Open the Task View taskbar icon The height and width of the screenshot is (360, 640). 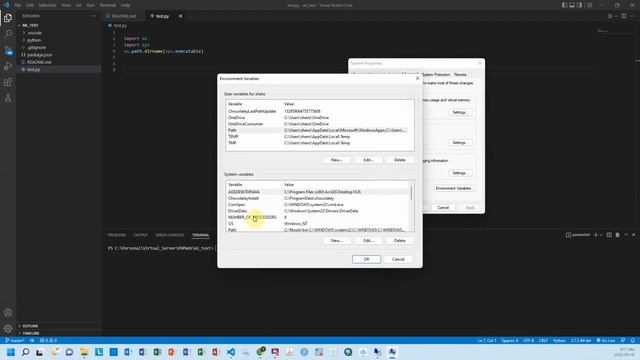point(40,352)
